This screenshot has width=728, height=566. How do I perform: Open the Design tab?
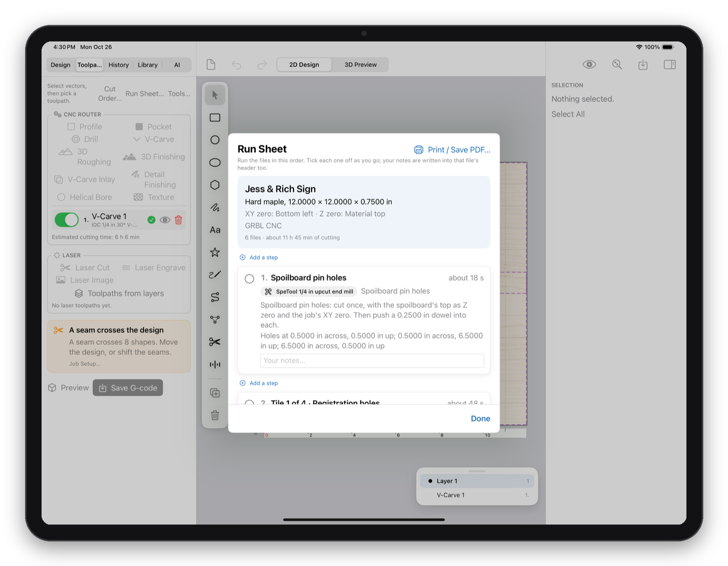[61, 65]
